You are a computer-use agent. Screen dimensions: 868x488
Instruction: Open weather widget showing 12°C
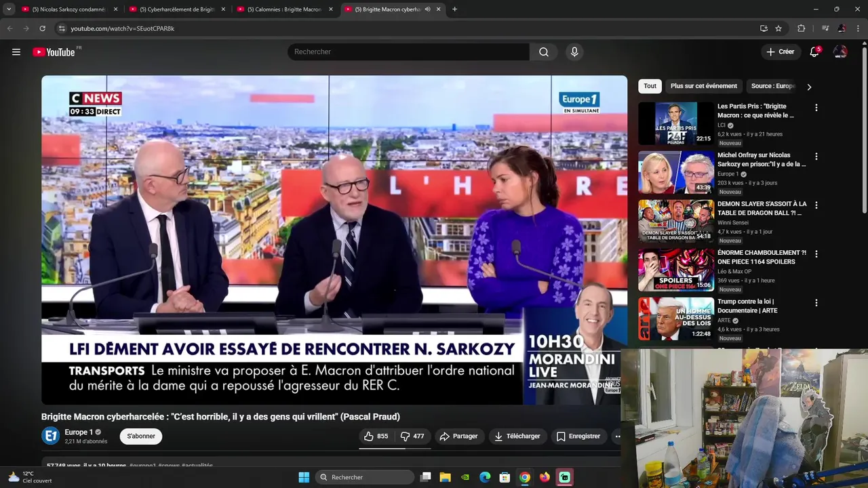tap(28, 477)
